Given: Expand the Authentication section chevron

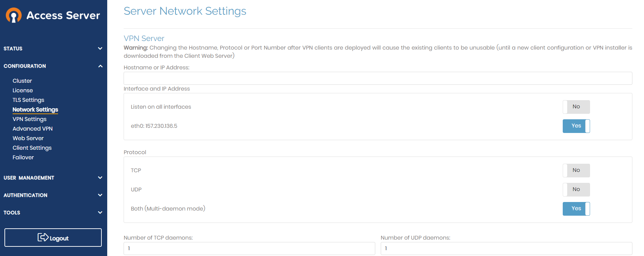Looking at the screenshot, I should click(x=100, y=195).
